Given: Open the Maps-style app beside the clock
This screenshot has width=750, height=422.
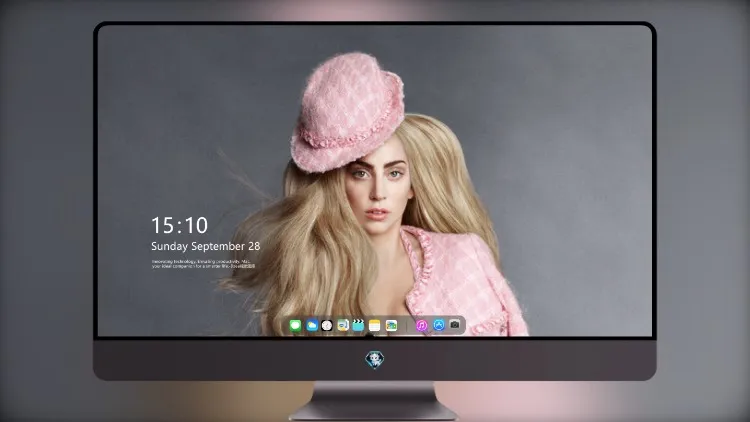Looking at the screenshot, I should [x=343, y=326].
